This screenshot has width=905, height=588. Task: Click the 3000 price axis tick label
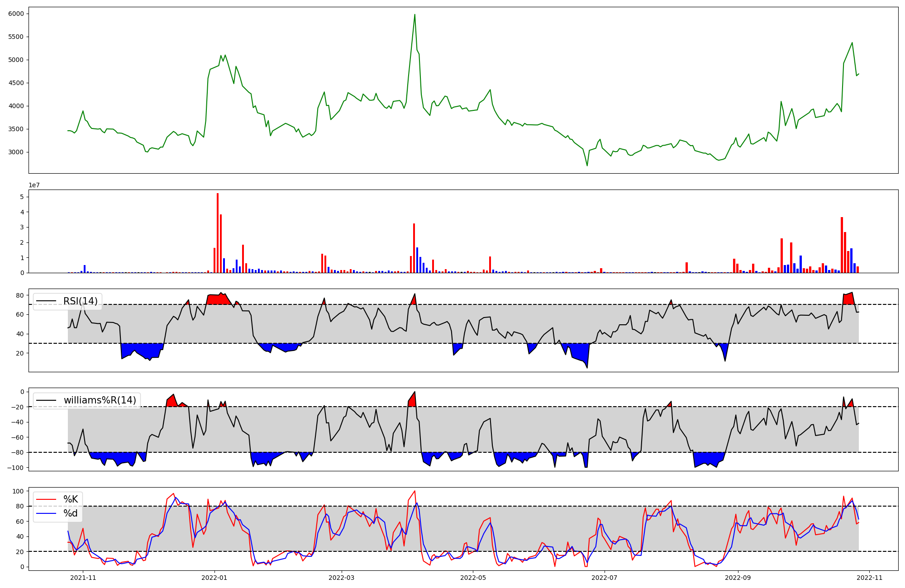coord(16,152)
